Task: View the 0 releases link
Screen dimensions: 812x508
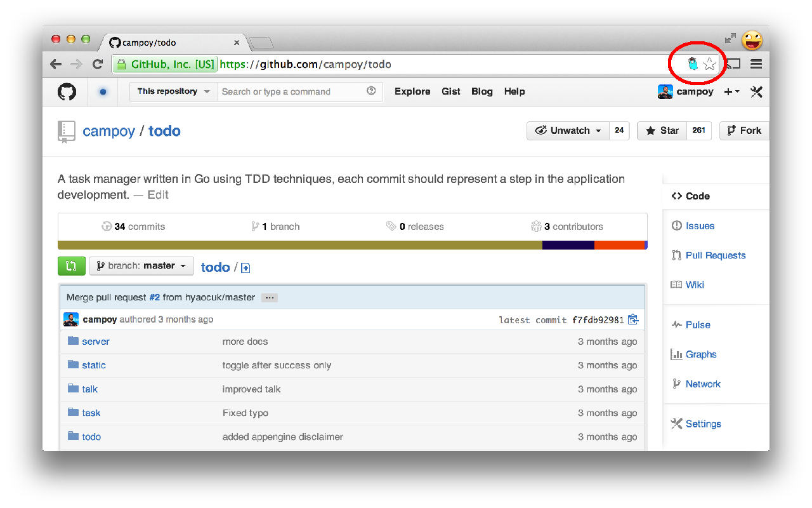Action: (415, 226)
